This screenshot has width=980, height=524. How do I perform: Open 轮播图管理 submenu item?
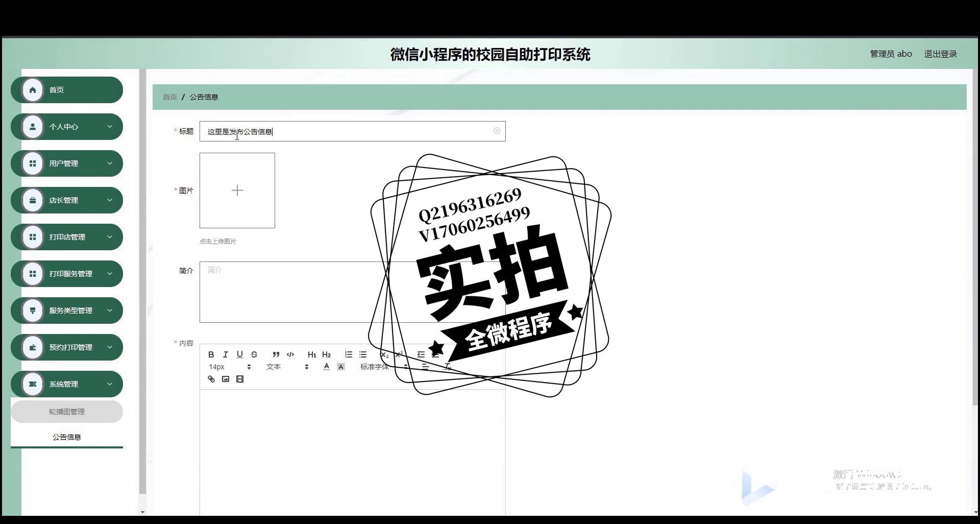(x=67, y=412)
